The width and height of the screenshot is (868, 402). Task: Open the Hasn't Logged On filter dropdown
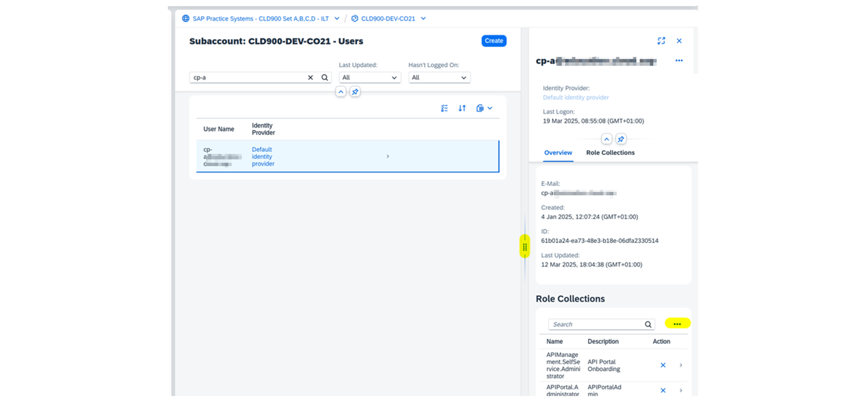click(x=439, y=78)
